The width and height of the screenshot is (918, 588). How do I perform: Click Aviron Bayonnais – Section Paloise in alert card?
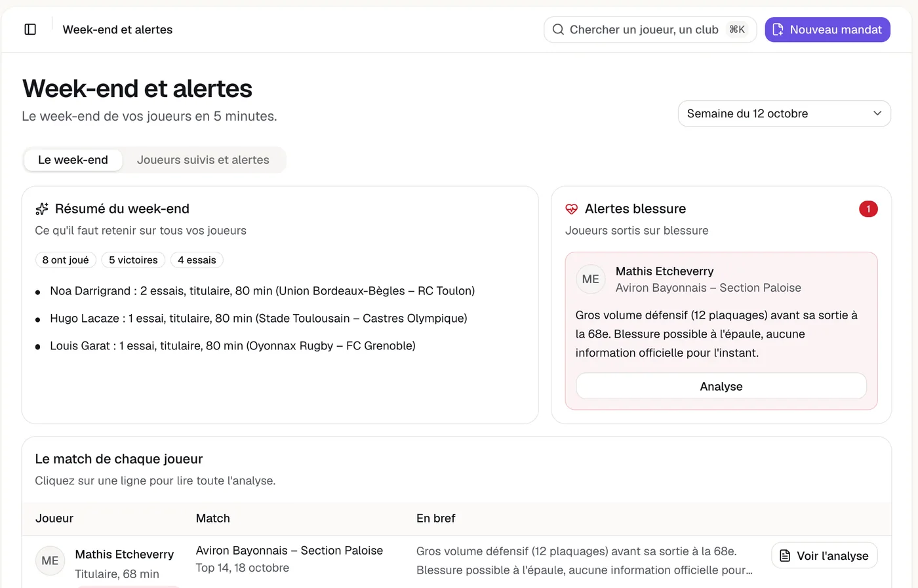(x=708, y=288)
